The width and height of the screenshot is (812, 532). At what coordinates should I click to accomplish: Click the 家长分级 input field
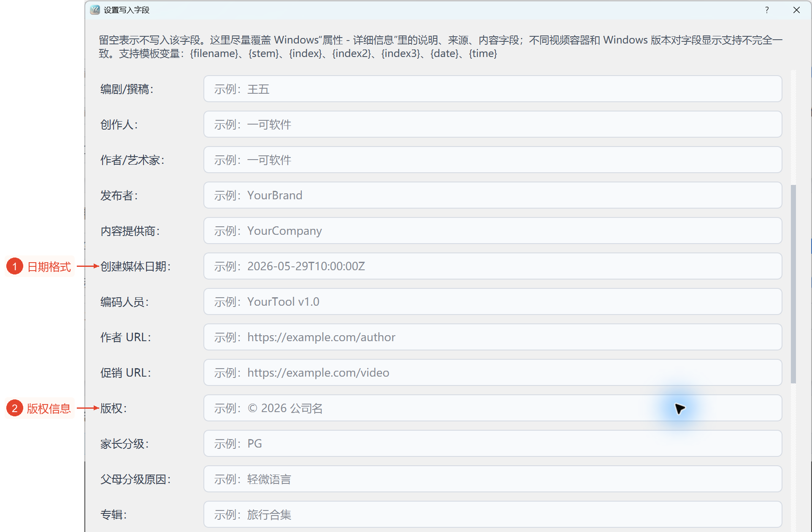(x=493, y=443)
